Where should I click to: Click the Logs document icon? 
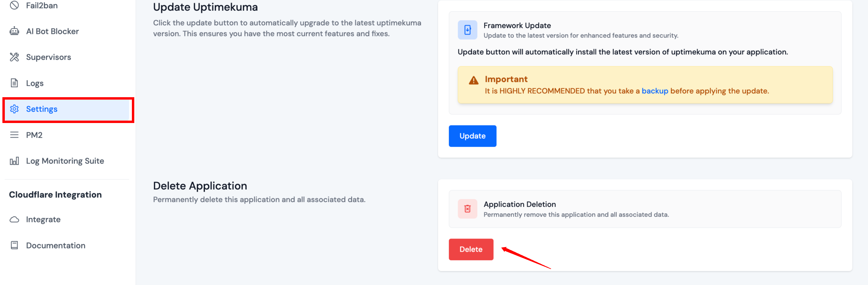14,83
